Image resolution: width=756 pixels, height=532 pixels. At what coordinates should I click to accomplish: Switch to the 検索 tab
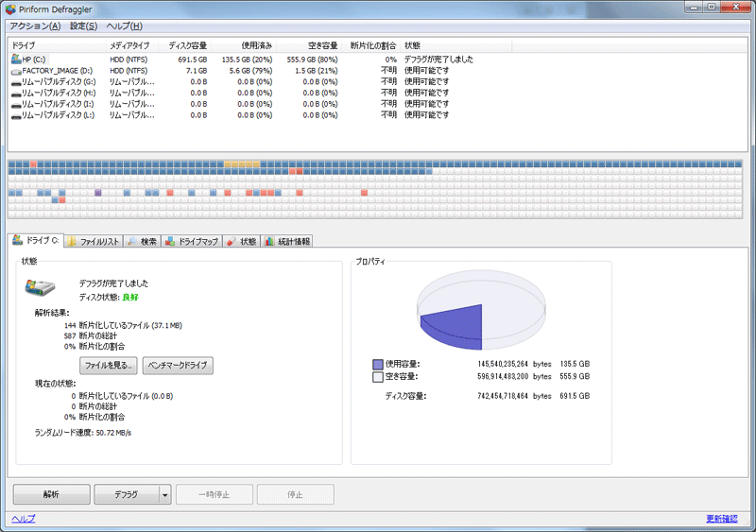click(x=143, y=241)
